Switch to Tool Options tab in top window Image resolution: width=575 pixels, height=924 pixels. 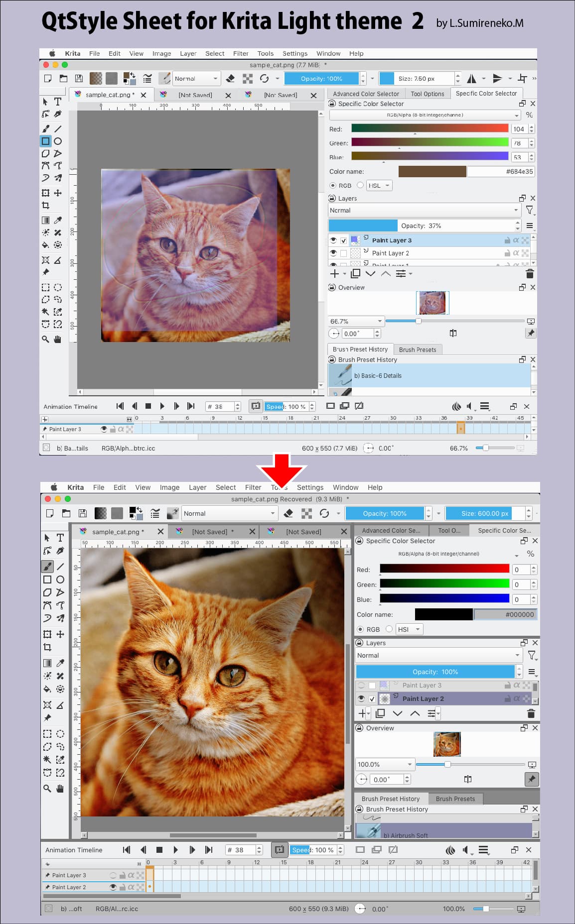tap(428, 94)
